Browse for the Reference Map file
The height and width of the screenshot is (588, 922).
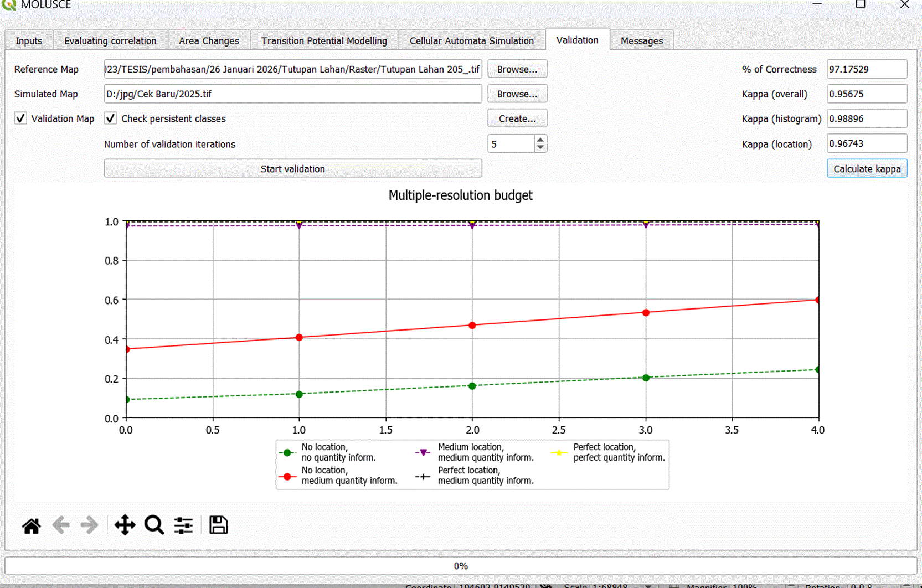point(517,69)
